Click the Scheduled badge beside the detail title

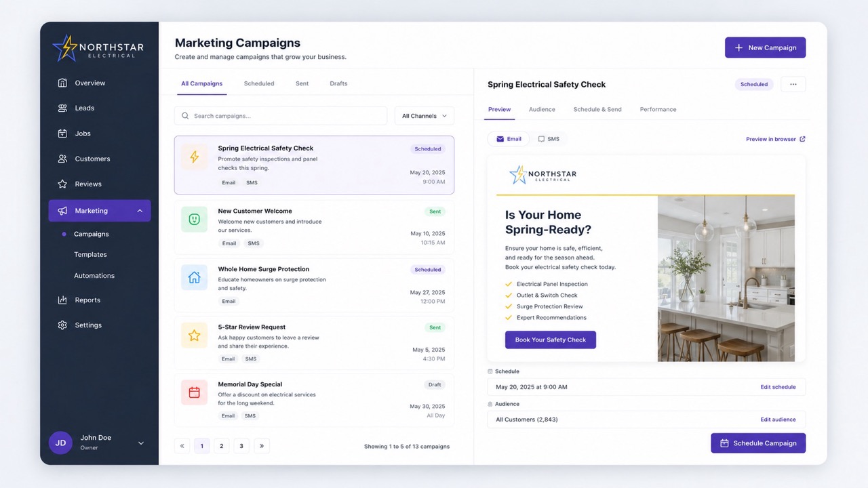tap(754, 84)
